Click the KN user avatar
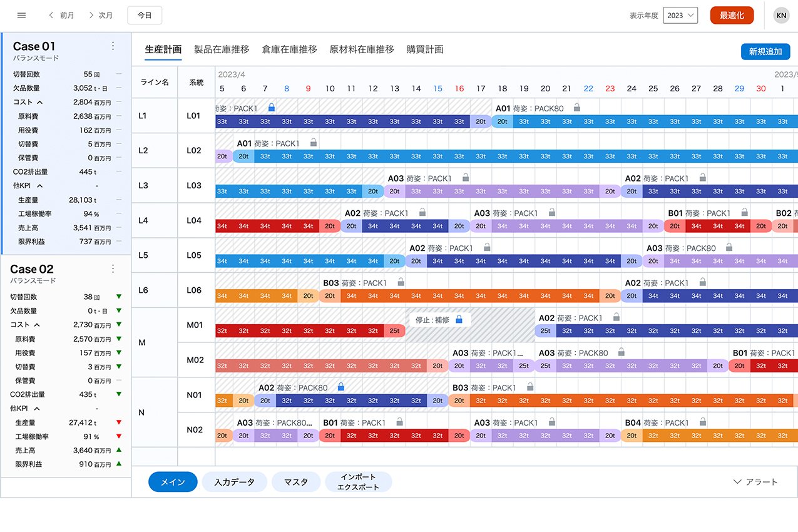 pyautogui.click(x=781, y=16)
